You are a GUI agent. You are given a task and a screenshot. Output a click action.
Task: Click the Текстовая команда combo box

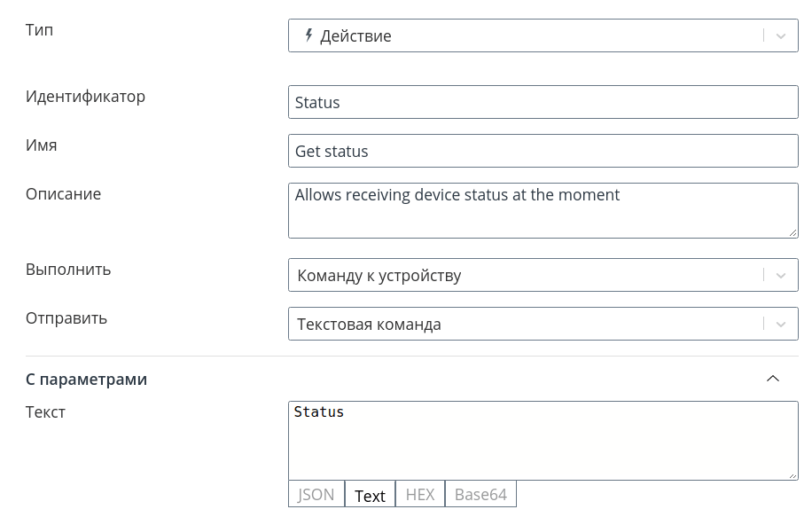pyautogui.click(x=543, y=324)
